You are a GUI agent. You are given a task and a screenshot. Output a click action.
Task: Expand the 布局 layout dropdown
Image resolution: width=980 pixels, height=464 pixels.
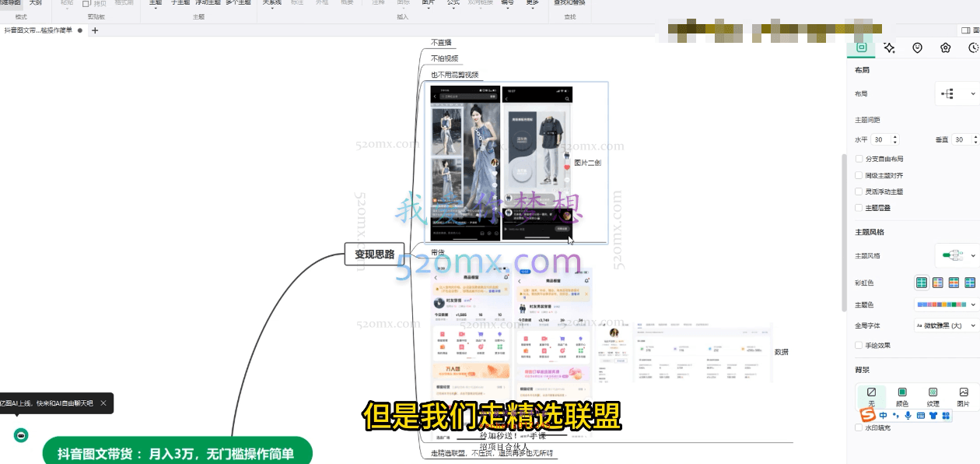(956, 93)
